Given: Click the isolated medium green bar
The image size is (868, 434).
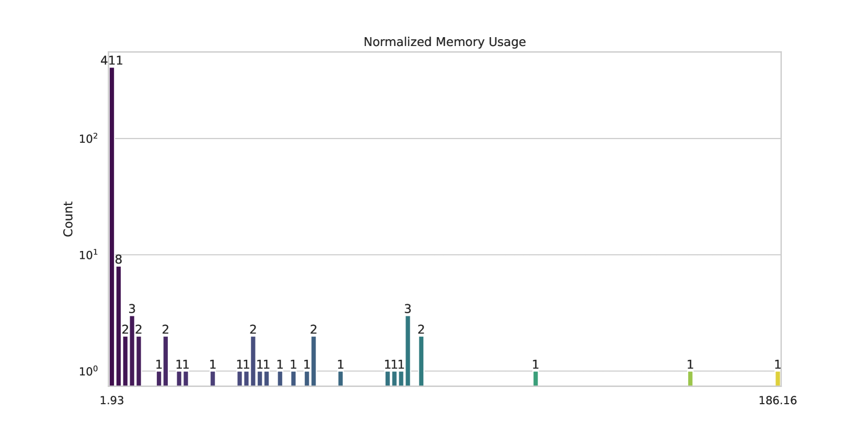Looking at the screenshot, I should tap(536, 379).
